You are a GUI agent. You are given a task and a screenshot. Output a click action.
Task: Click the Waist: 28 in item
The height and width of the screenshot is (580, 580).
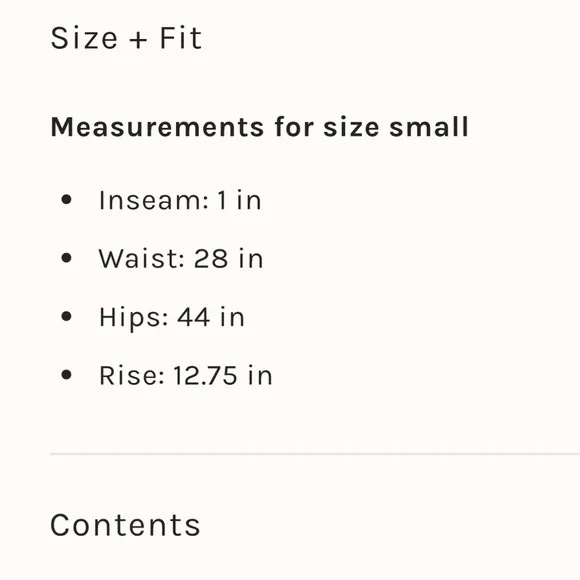pos(181,258)
